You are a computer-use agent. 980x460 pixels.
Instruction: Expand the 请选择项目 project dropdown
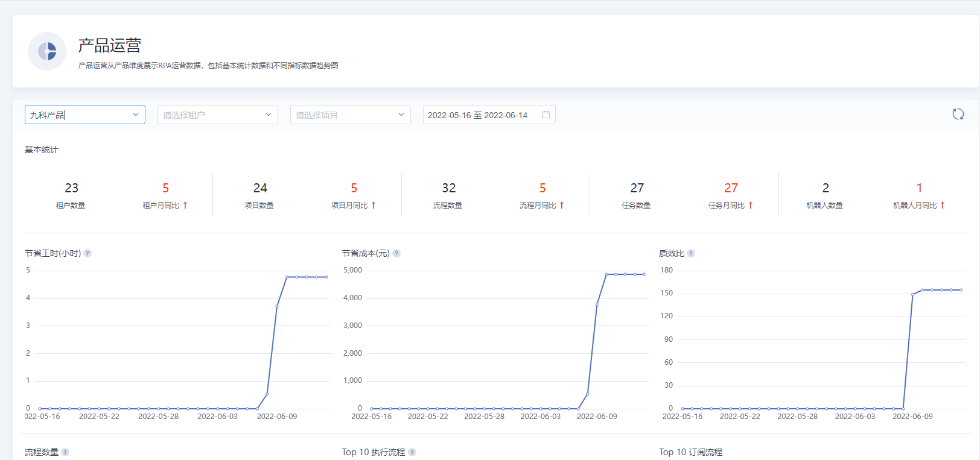click(351, 115)
